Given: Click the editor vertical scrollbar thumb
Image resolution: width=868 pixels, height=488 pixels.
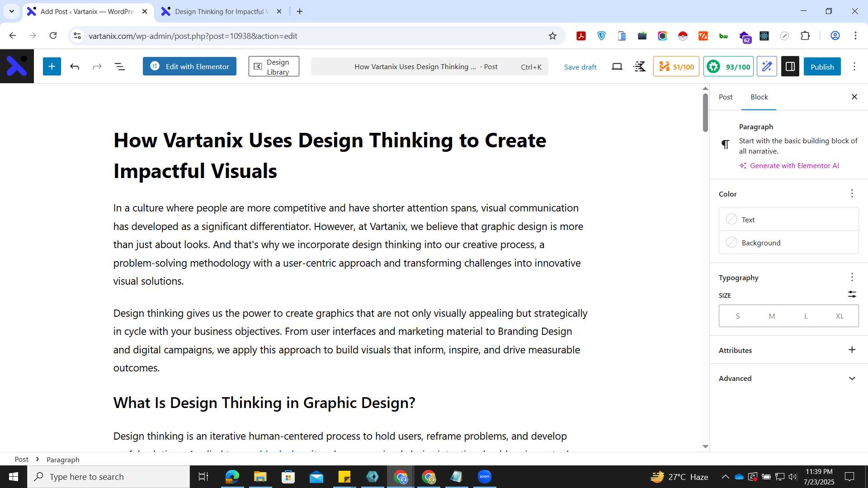Looking at the screenshot, I should (705, 113).
